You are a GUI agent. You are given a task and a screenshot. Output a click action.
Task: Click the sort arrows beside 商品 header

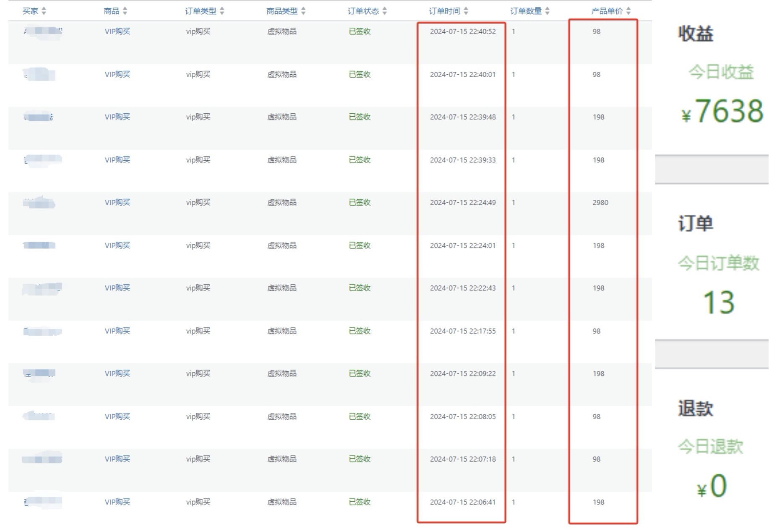pyautogui.click(x=125, y=11)
